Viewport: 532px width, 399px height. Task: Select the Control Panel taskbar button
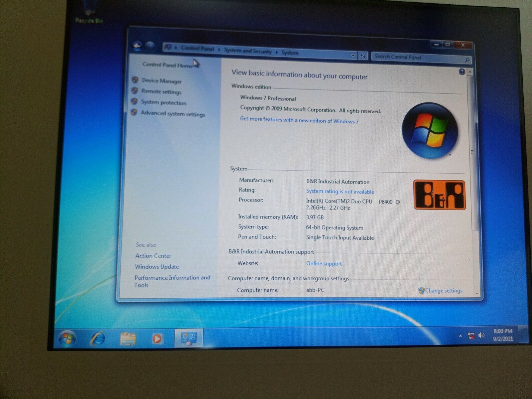click(189, 338)
